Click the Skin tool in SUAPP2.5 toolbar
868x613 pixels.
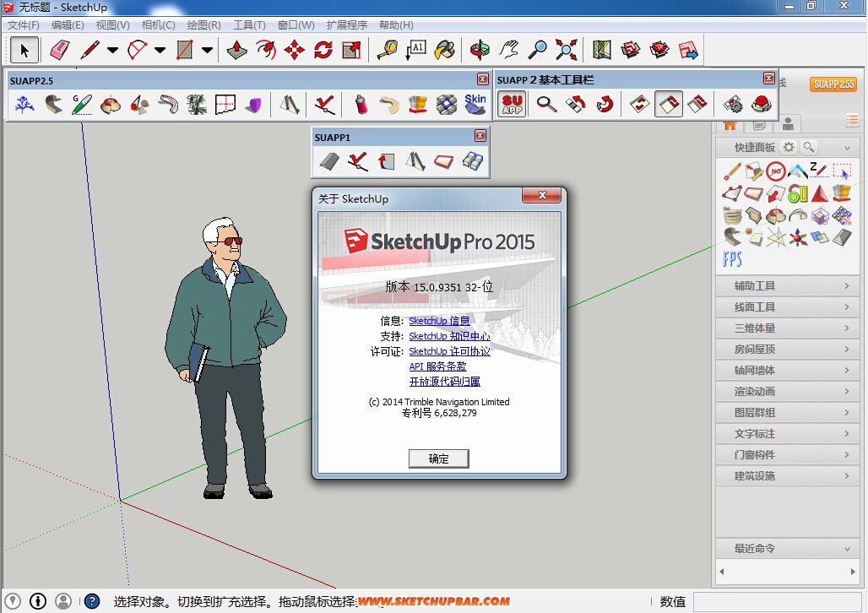pyautogui.click(x=475, y=104)
